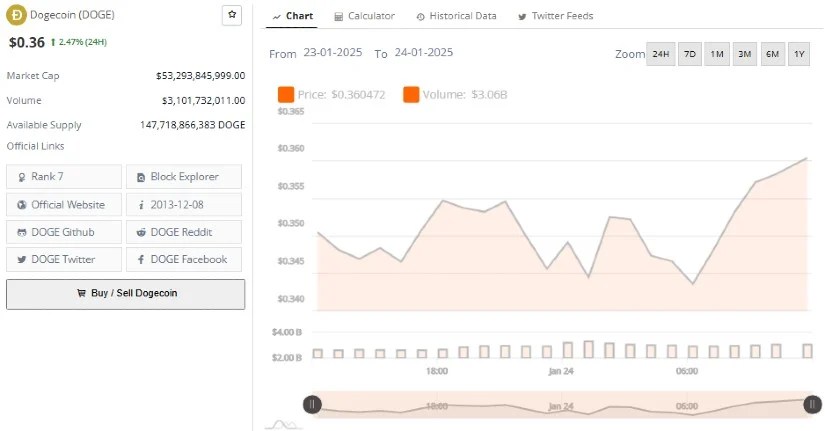
Task: Select the 24H zoom range
Action: tap(660, 55)
